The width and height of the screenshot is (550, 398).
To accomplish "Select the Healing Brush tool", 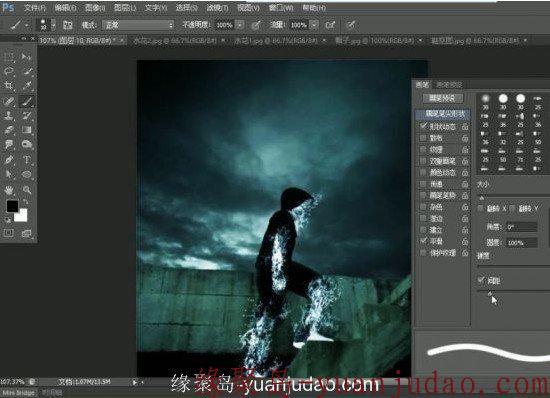I will (x=9, y=101).
